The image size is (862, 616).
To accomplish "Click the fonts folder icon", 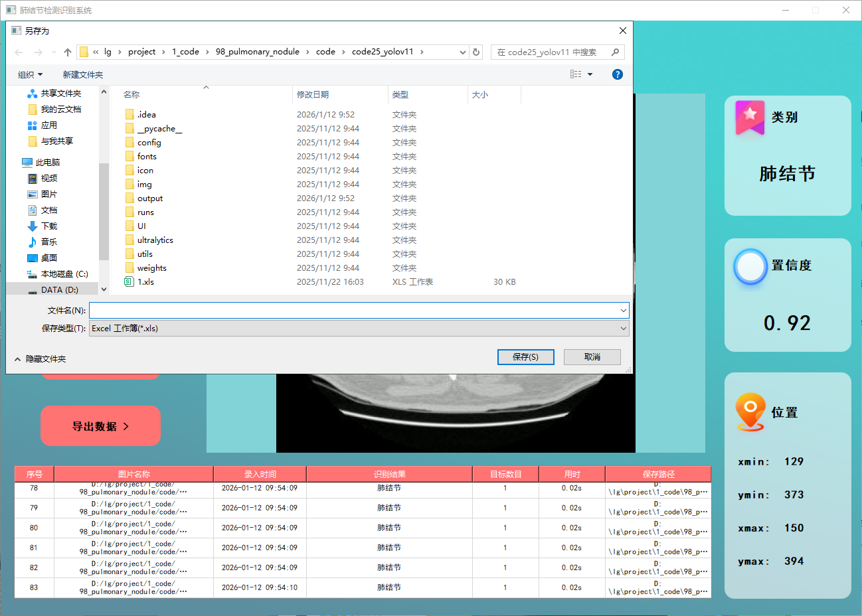I will (129, 156).
